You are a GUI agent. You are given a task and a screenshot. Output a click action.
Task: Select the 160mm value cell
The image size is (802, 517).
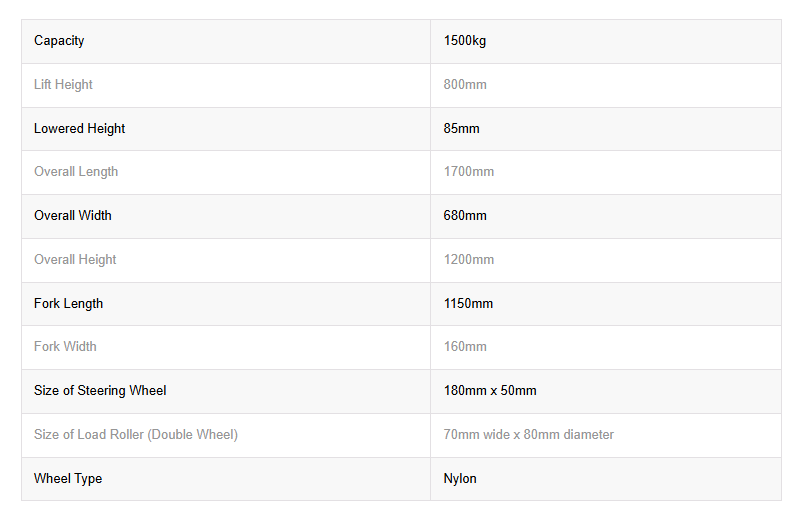pos(606,348)
